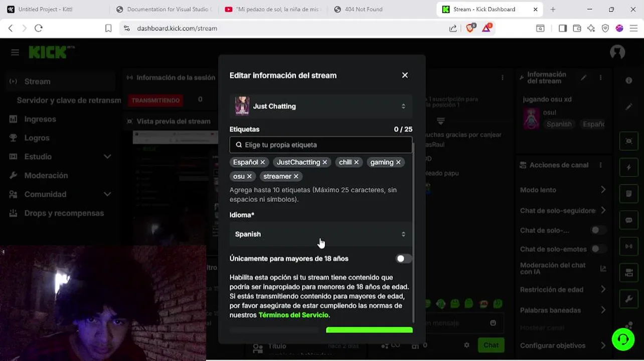Open the Brave Wallet icon

tap(577, 29)
